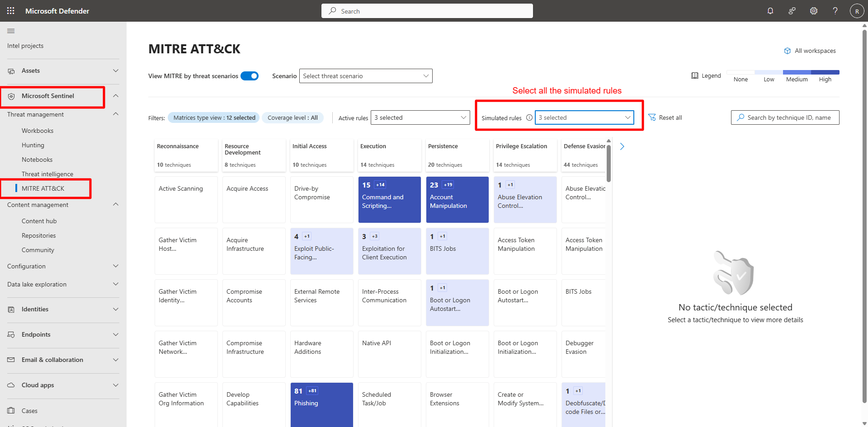Click the Legend book icon
This screenshot has width=868, height=427.
pyautogui.click(x=695, y=75)
